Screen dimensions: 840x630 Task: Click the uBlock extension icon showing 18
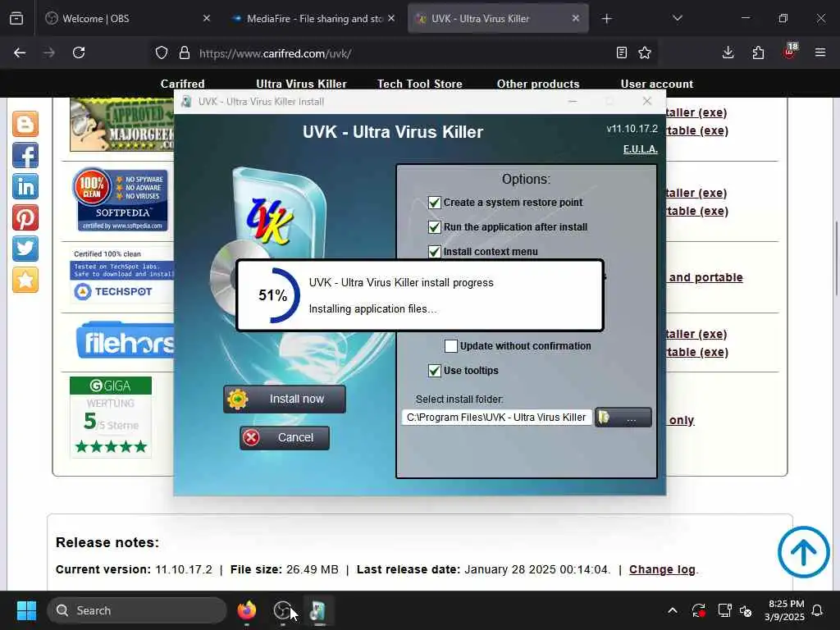coord(791,52)
